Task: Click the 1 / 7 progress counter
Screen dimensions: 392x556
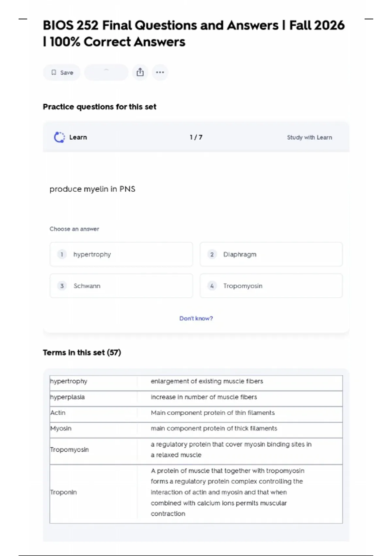Action: tap(196, 137)
